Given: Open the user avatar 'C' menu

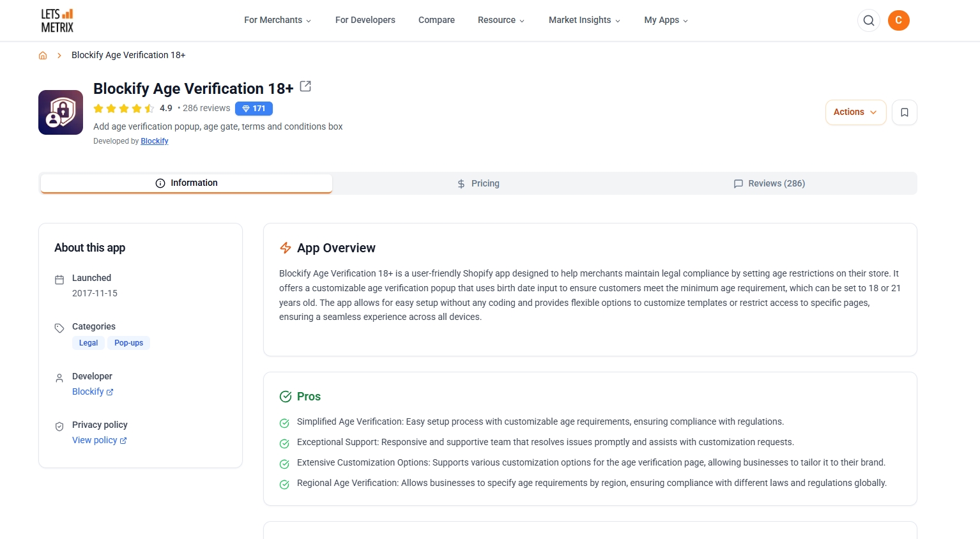Looking at the screenshot, I should coord(899,20).
